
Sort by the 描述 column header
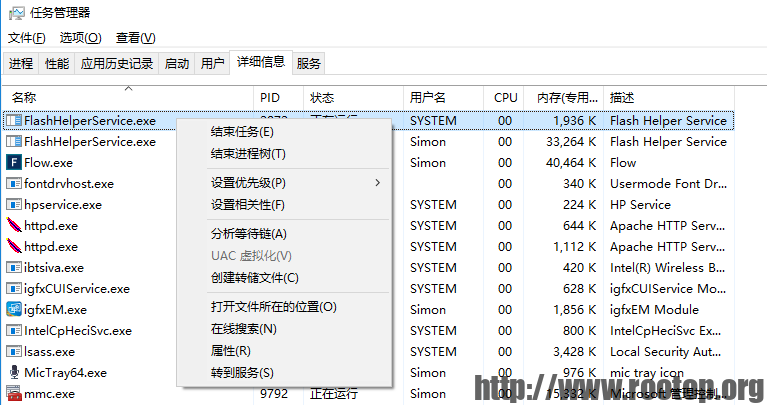point(669,97)
